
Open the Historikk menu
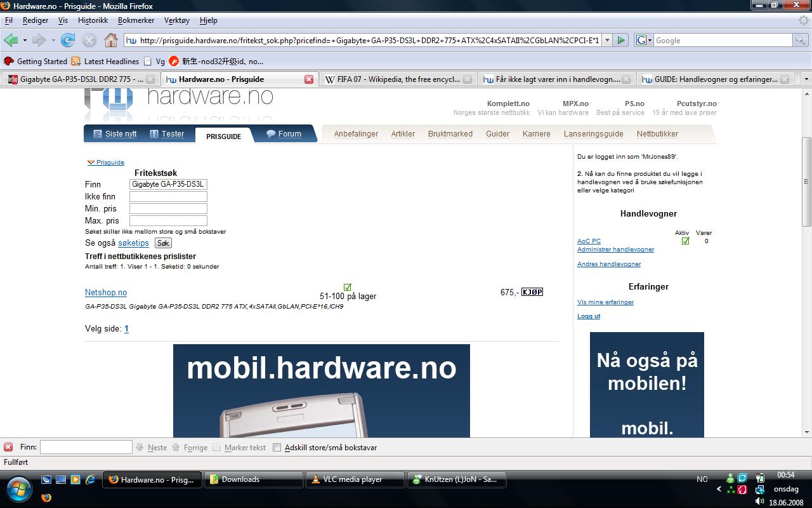click(93, 20)
